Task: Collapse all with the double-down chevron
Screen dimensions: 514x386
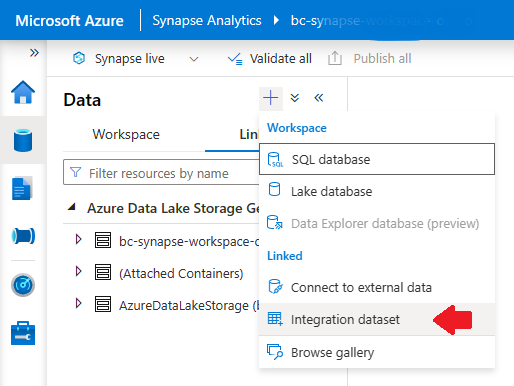Action: point(295,98)
